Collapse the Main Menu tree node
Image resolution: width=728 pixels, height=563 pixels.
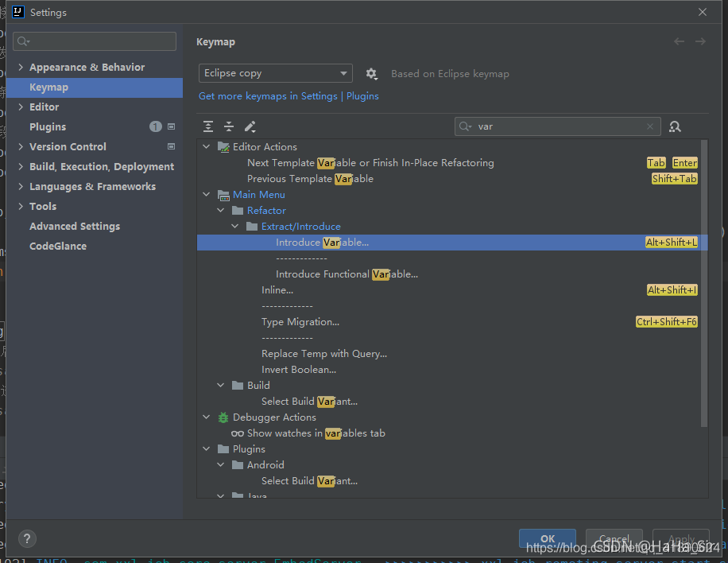point(207,194)
